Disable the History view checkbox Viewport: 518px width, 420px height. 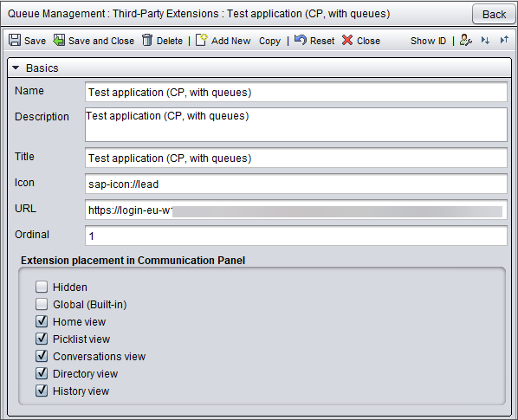42,391
